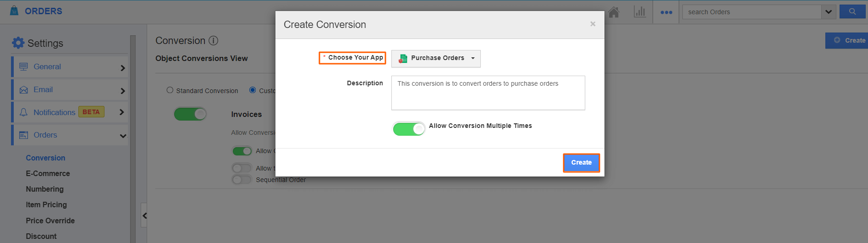
Task: Click the Create button in dialog
Action: coord(581,163)
